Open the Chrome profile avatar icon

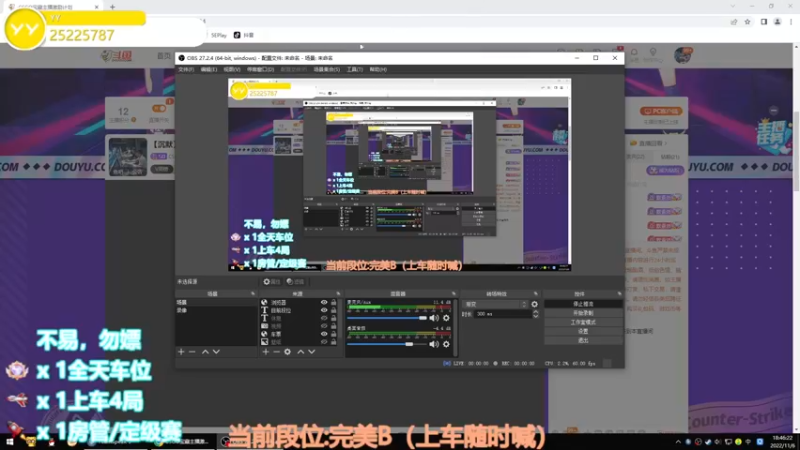[x=778, y=22]
